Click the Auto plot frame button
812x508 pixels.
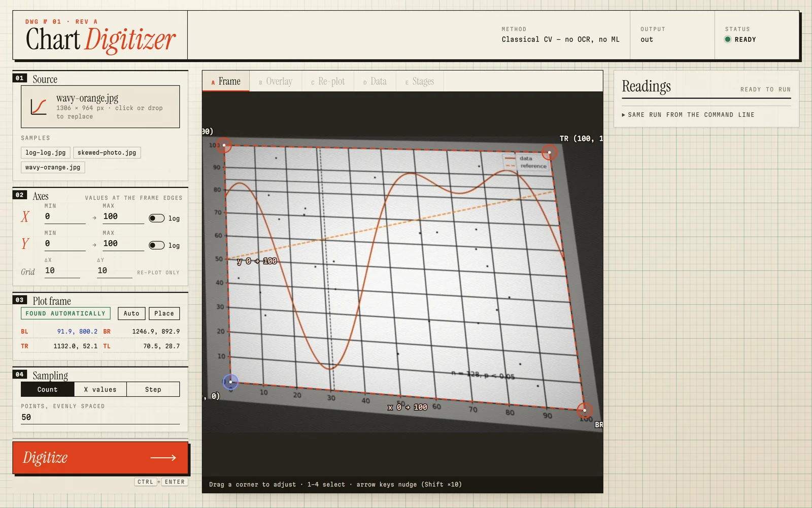[131, 313]
